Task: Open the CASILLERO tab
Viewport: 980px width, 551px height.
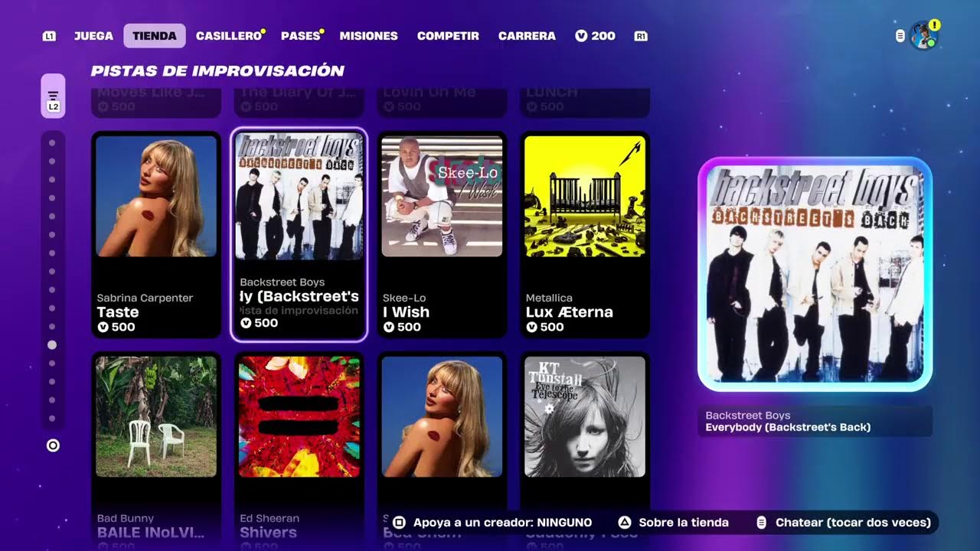Action: click(229, 36)
